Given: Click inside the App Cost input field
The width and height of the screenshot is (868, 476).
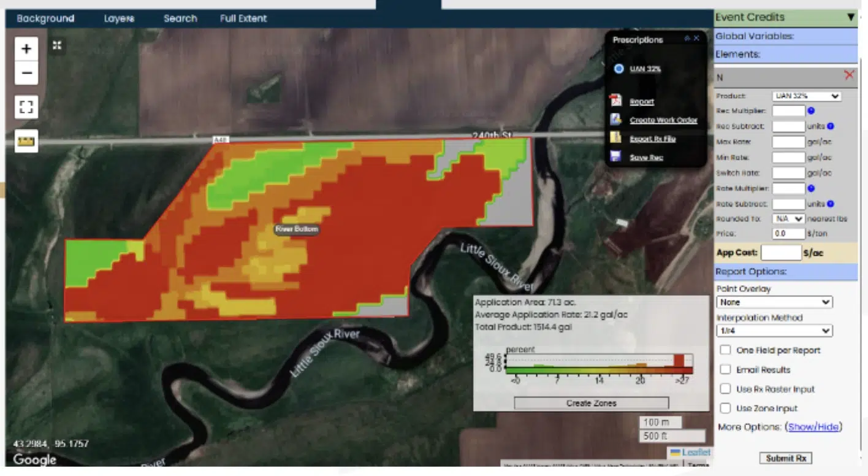Looking at the screenshot, I should [x=780, y=252].
